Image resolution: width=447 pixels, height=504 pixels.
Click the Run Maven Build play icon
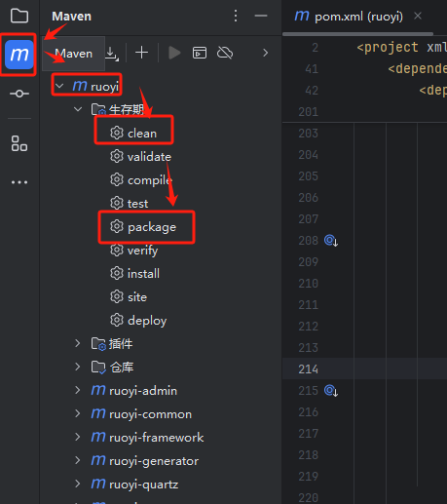pyautogui.click(x=174, y=53)
